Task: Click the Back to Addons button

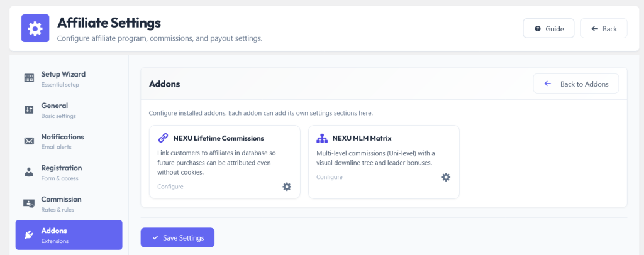Action: [x=576, y=84]
